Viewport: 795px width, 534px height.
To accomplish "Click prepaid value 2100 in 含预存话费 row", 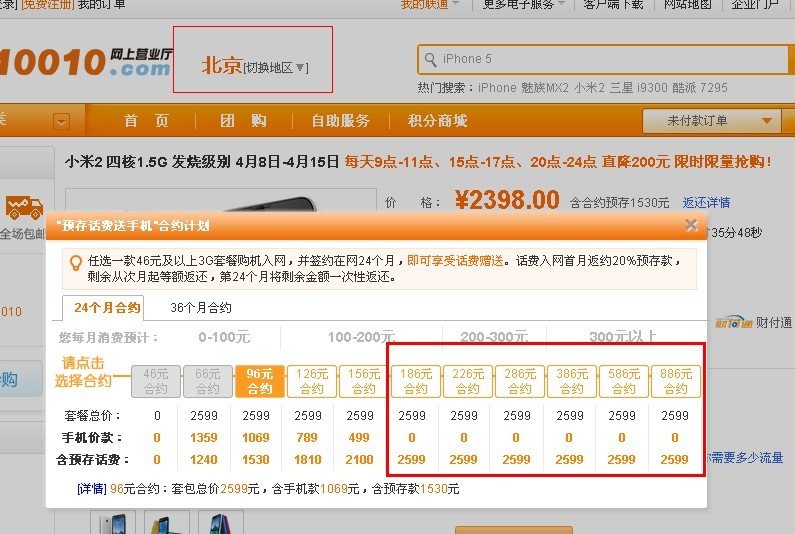I will [359, 460].
